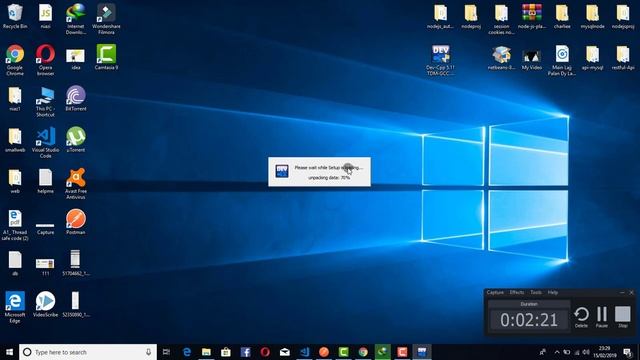
Task: Select the Visual Studio Code desktop shortcut
Action: coord(45,142)
